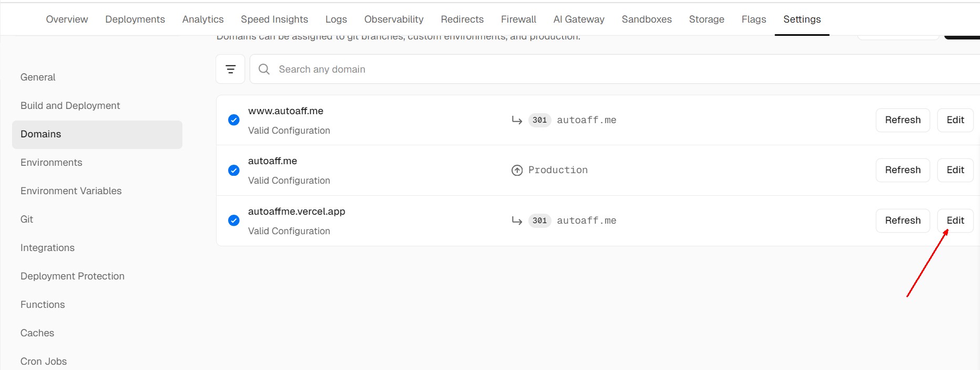Viewport: 980px width, 370px height.
Task: Go to the Speed Insights tab
Action: click(274, 19)
